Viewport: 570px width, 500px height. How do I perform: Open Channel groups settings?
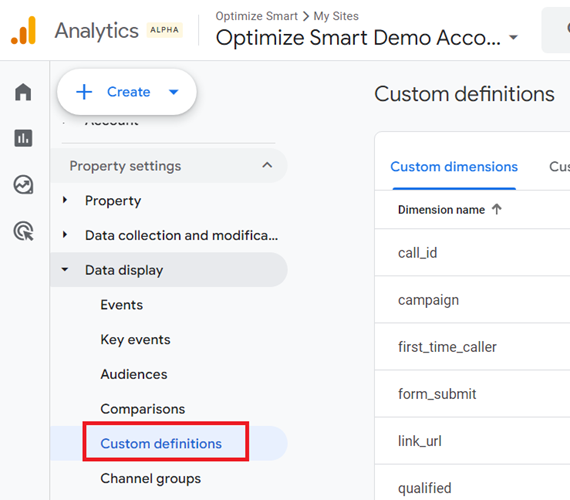pyautogui.click(x=150, y=479)
